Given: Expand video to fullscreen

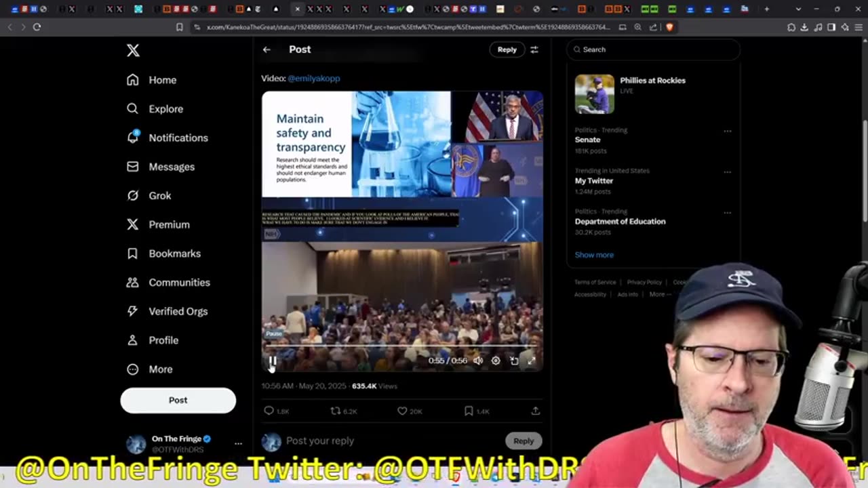Looking at the screenshot, I should [531, 361].
